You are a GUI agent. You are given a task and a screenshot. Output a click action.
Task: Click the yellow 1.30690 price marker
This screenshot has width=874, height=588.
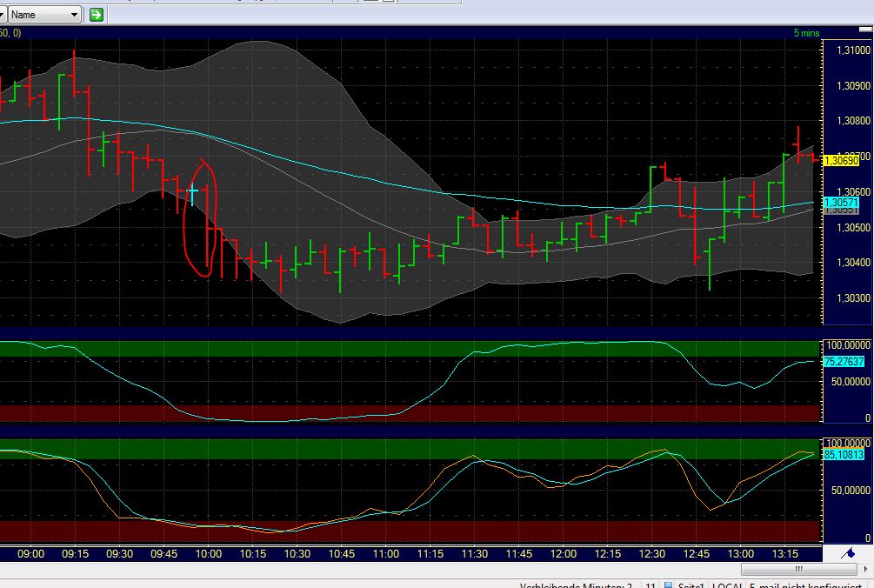click(x=842, y=160)
